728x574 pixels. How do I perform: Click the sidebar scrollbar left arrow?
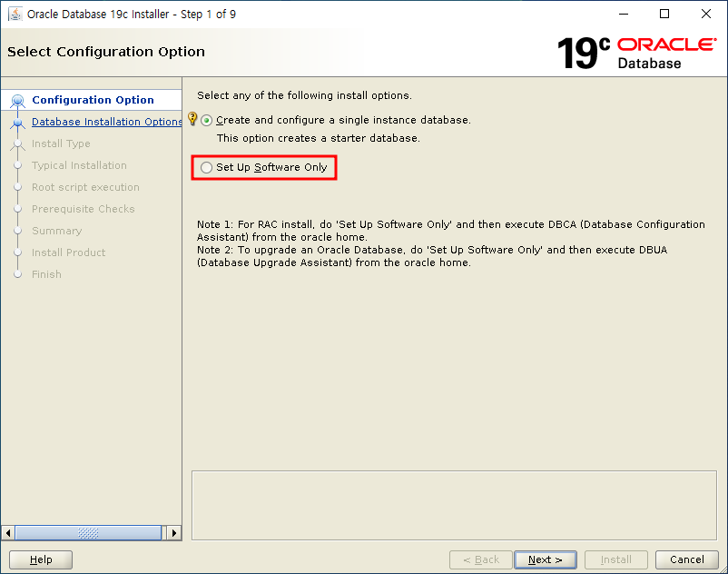click(x=8, y=532)
